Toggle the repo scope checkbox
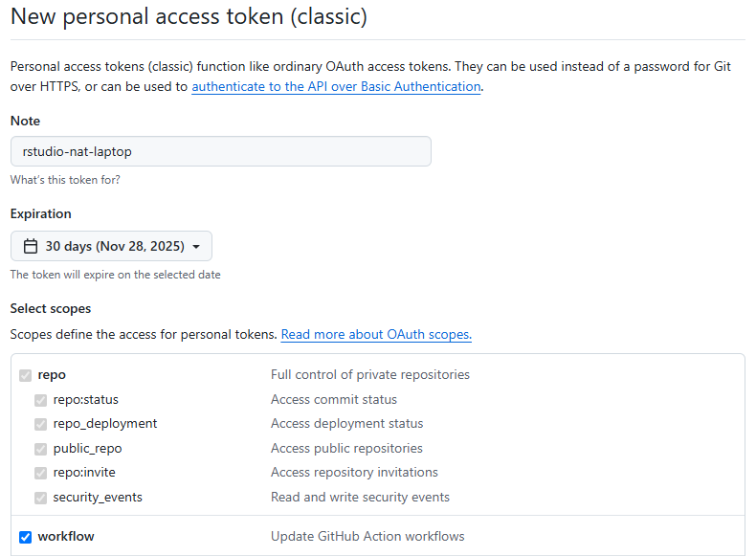Screen dimensions: 756x556 (x=25, y=375)
